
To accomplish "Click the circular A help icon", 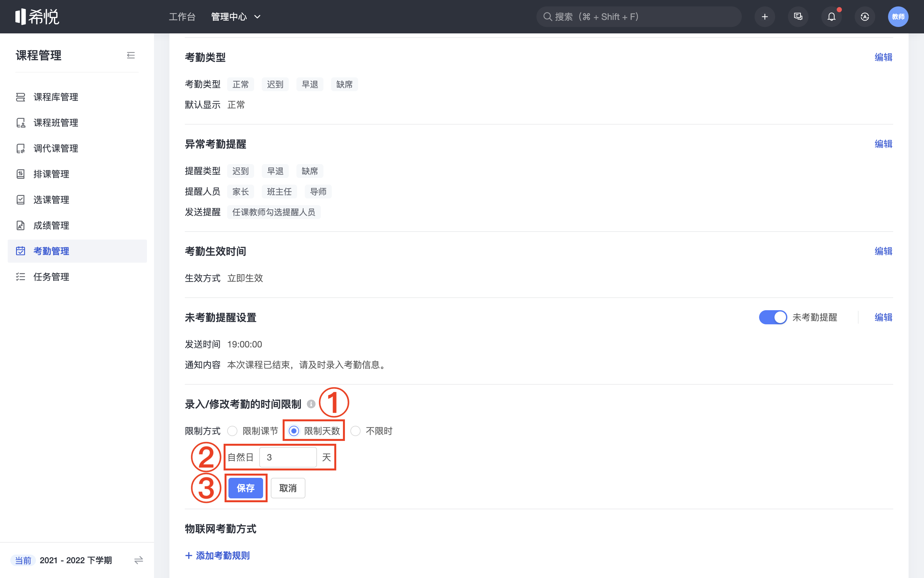I will pos(865,17).
